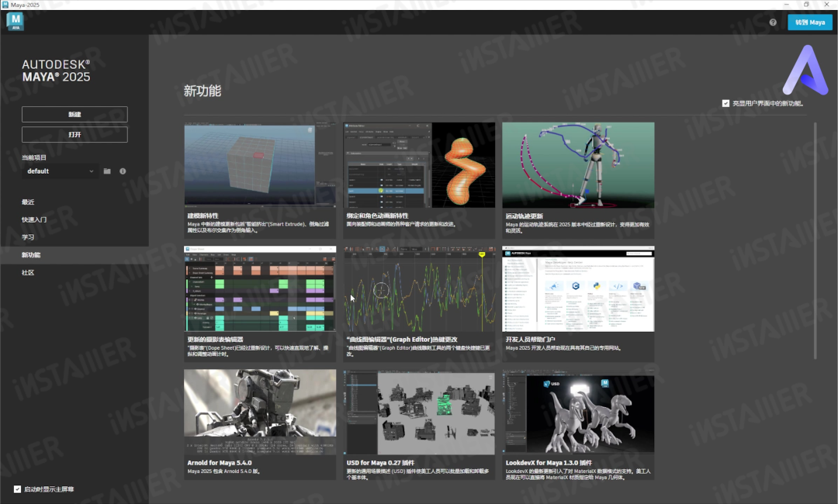The width and height of the screenshot is (838, 504).
Task: Open the Graph Editor 热键更改 thumbnail
Action: coord(419,289)
